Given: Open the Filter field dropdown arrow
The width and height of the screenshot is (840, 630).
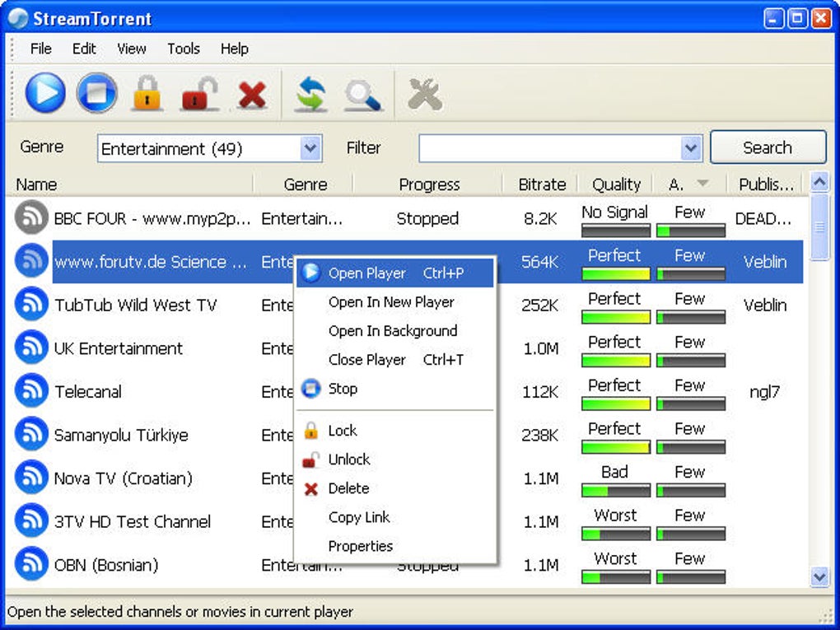Looking at the screenshot, I should [691, 148].
